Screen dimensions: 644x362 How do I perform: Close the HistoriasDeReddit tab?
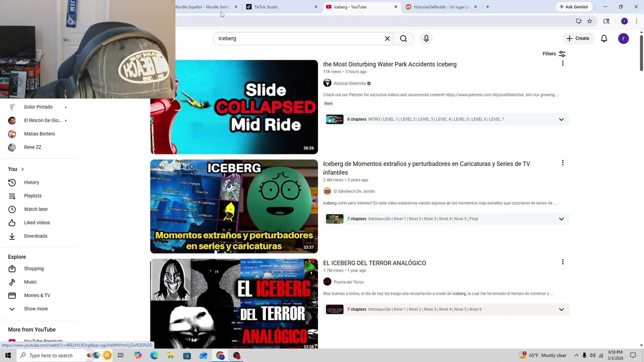coord(475,7)
